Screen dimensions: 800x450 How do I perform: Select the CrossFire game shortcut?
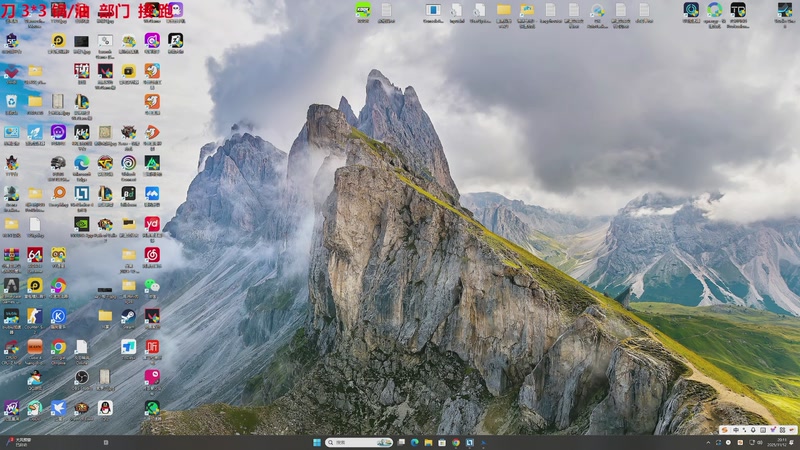pyautogui.click(x=105, y=163)
